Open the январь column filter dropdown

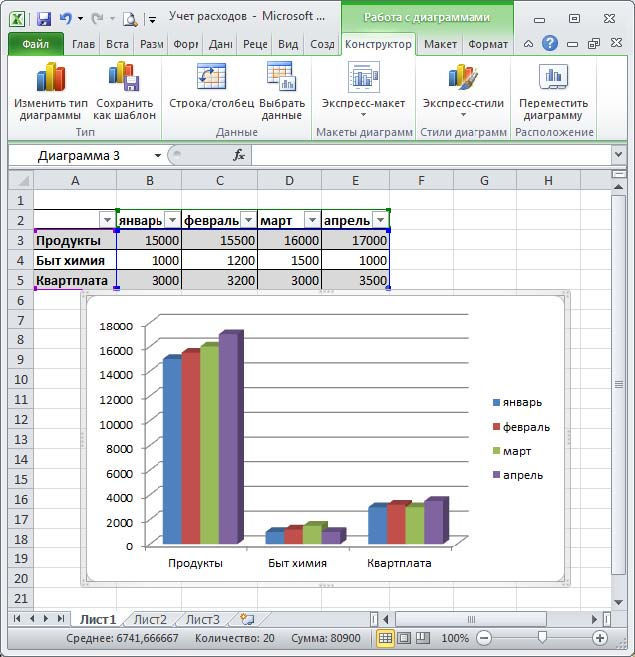[172, 220]
